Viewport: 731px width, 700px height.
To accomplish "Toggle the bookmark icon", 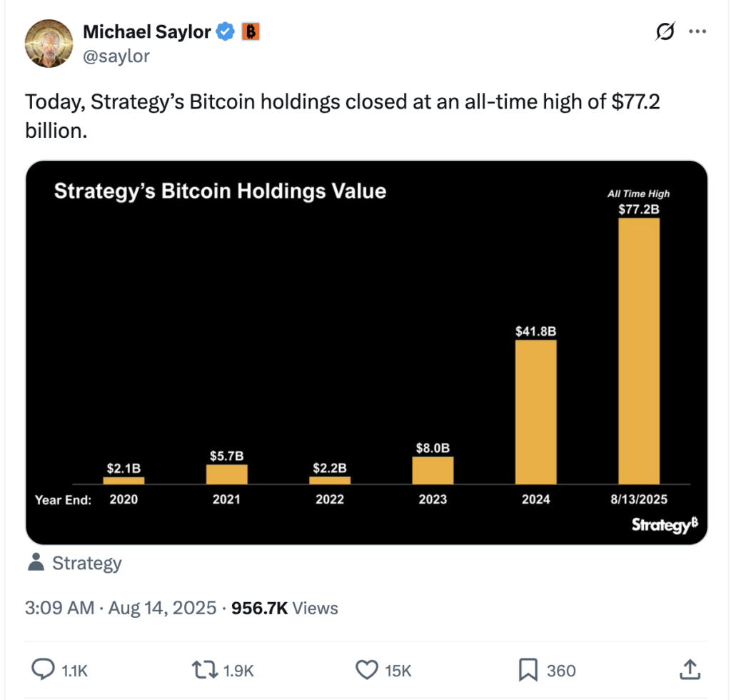I will pyautogui.click(x=527, y=670).
